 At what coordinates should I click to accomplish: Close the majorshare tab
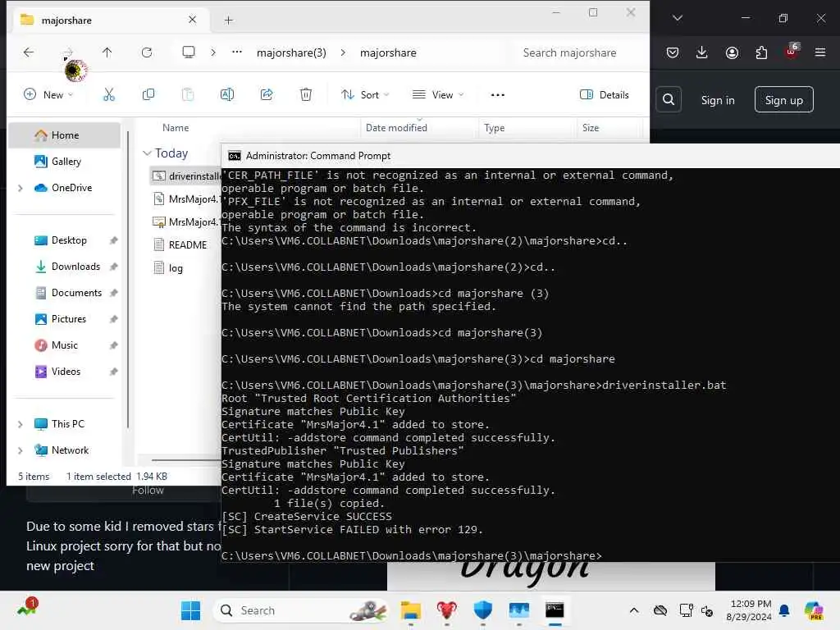pyautogui.click(x=192, y=20)
